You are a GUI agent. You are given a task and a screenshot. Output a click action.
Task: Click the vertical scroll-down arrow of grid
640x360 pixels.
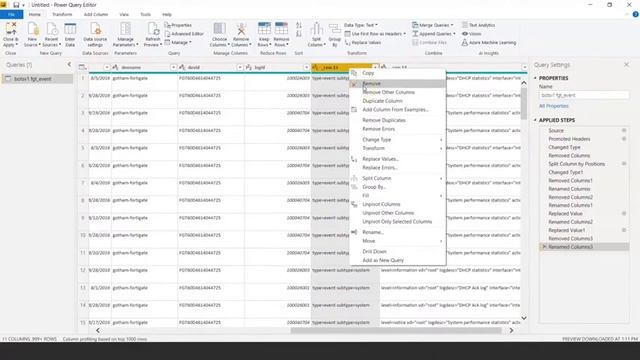(x=524, y=318)
